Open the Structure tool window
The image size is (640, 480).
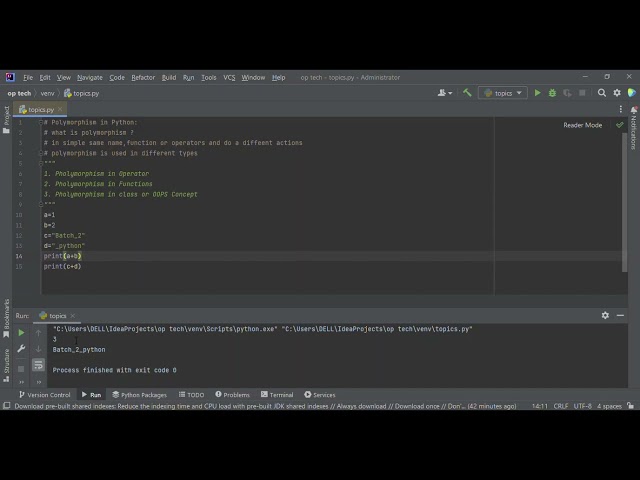click(x=6, y=365)
